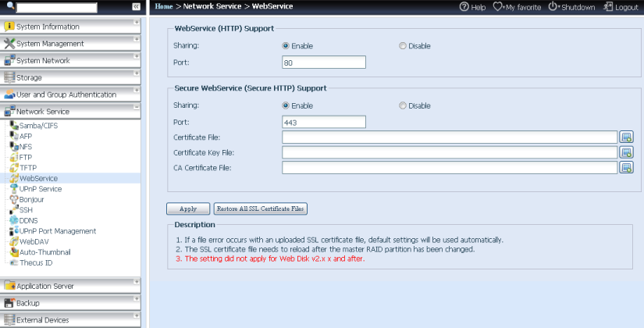
Task: Enable WebService HTTP sharing
Action: [286, 46]
